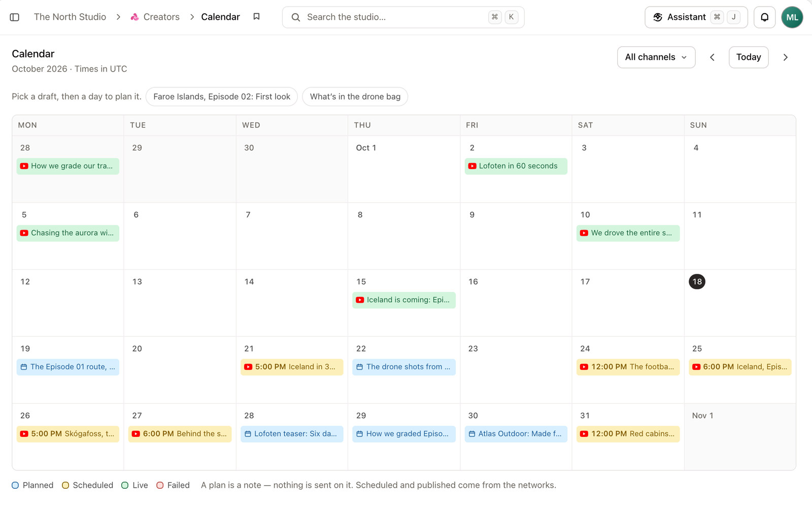The height and width of the screenshot is (508, 812).
Task: Open the Assistant panel
Action: (x=696, y=17)
